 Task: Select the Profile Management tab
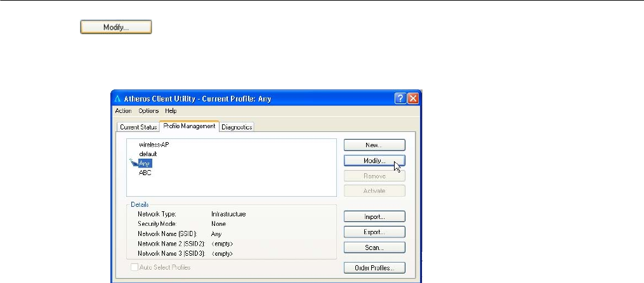pyautogui.click(x=189, y=126)
